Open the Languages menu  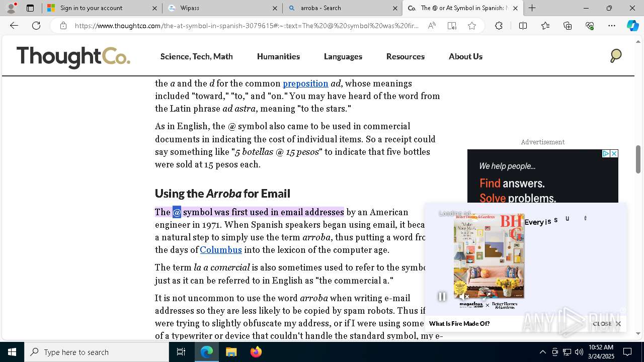343,56
